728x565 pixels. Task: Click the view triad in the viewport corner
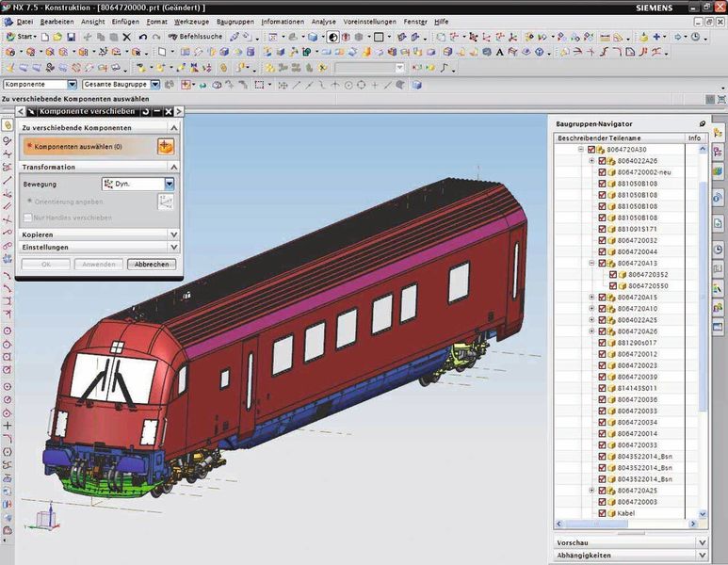click(x=44, y=517)
